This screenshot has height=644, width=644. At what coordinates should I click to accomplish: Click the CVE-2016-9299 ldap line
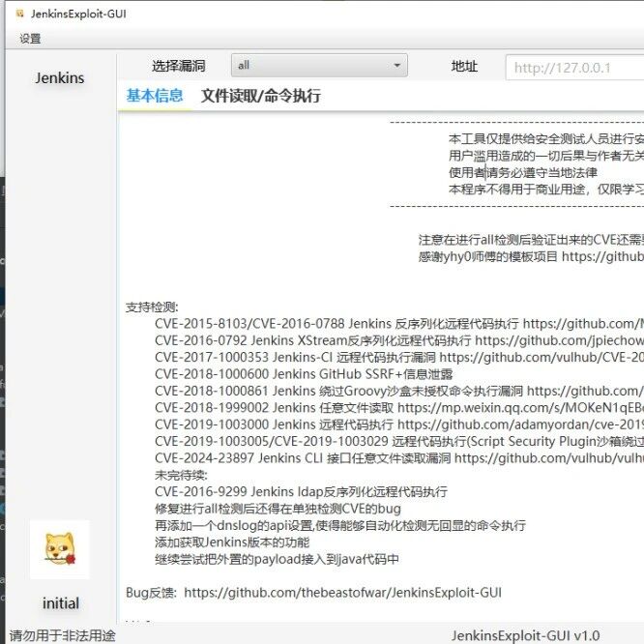301,491
